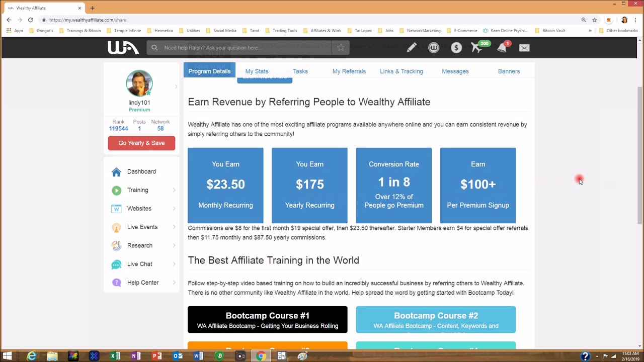Open Internet Explorer from the taskbar

click(32, 356)
